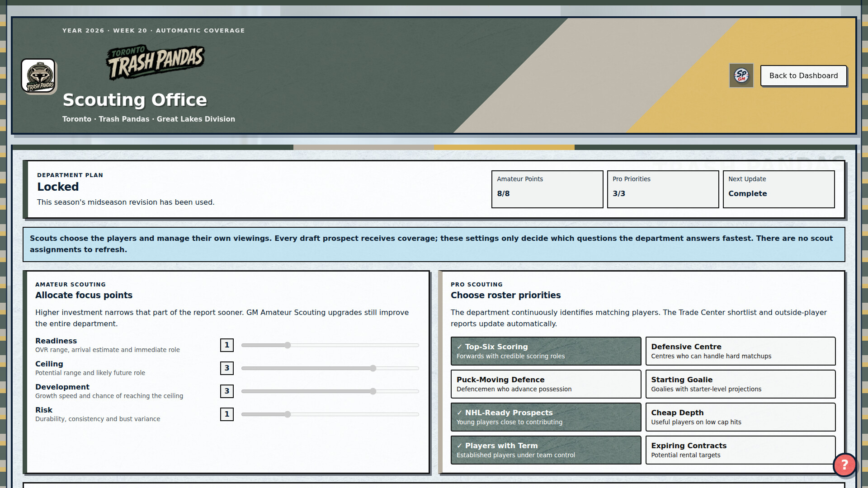Adjust the Ceiling focus slider
Screen dimensions: 868x488
point(330,368)
